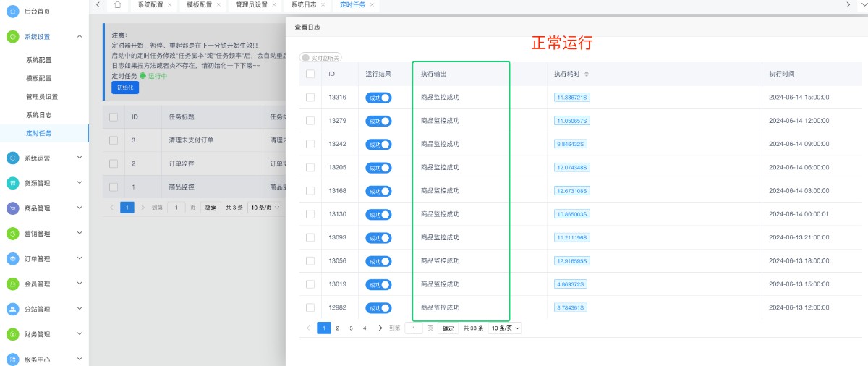Collapse the 系统设置 sidebar menu
The image size is (868, 366).
[80, 36]
